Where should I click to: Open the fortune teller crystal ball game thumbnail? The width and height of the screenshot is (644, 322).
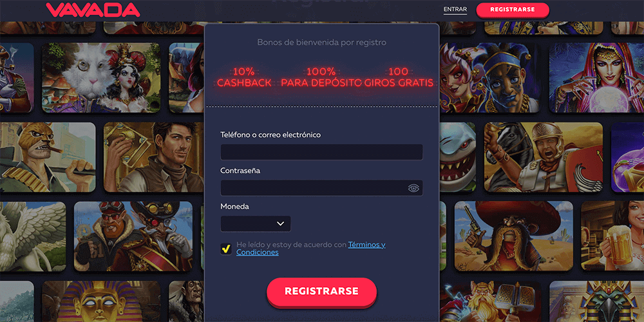pyautogui.click(x=596, y=78)
